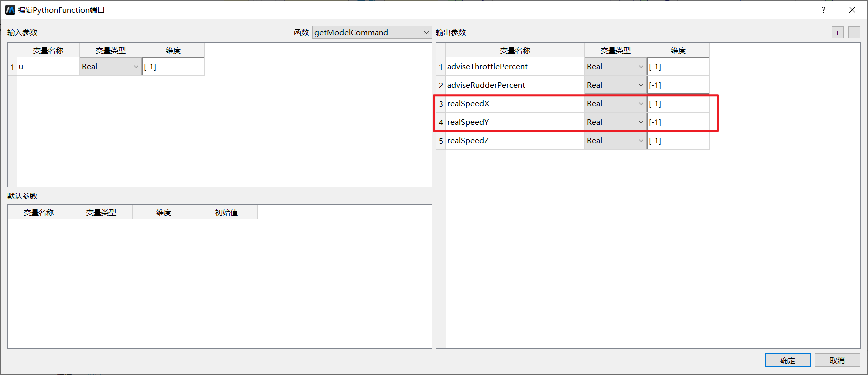Click the minus button to remove output parameter
868x375 pixels.
pyautogui.click(x=854, y=32)
